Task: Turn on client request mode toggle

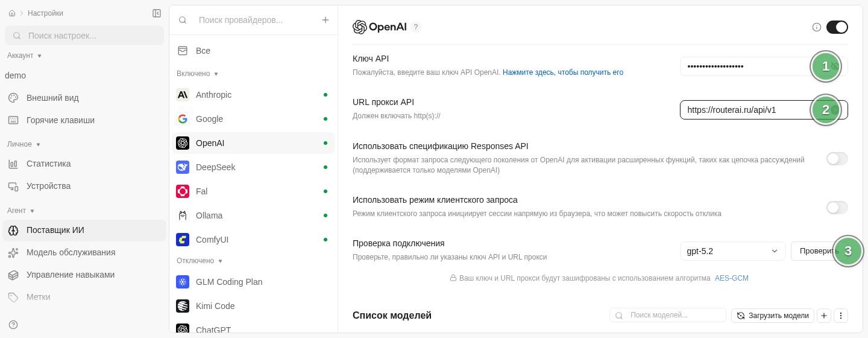Action: (837, 208)
